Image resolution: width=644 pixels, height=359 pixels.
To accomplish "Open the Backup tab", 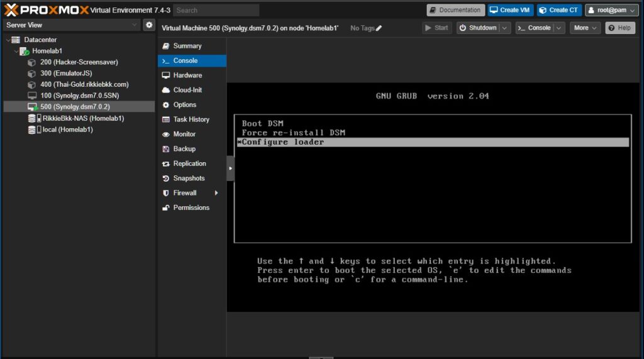I will [x=192, y=149].
